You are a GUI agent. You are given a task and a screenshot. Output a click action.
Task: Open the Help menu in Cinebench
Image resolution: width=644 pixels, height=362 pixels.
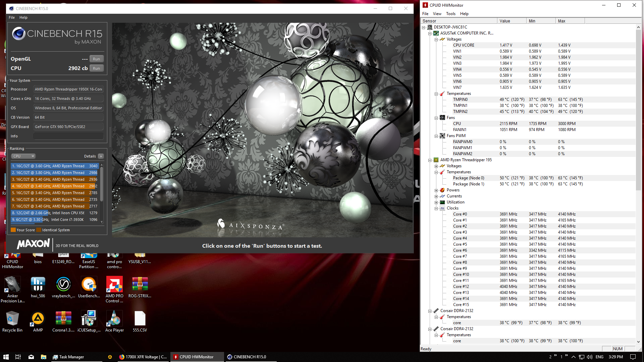pos(23,17)
